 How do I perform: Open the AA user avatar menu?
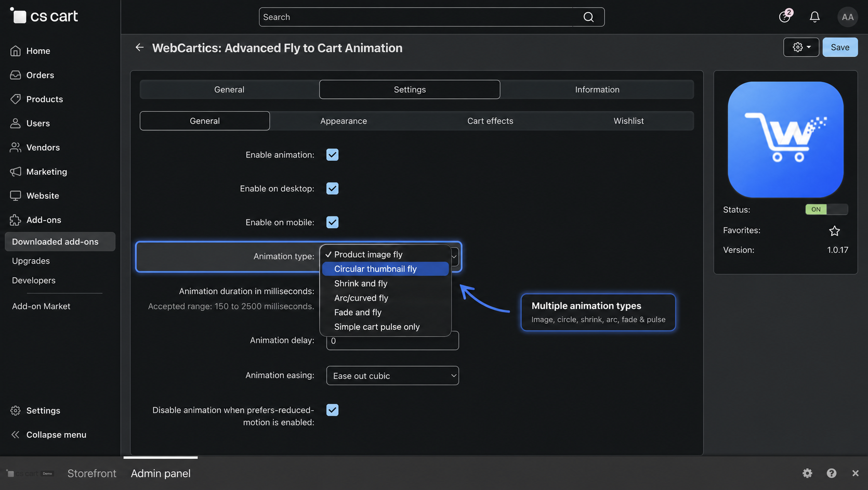click(x=847, y=17)
